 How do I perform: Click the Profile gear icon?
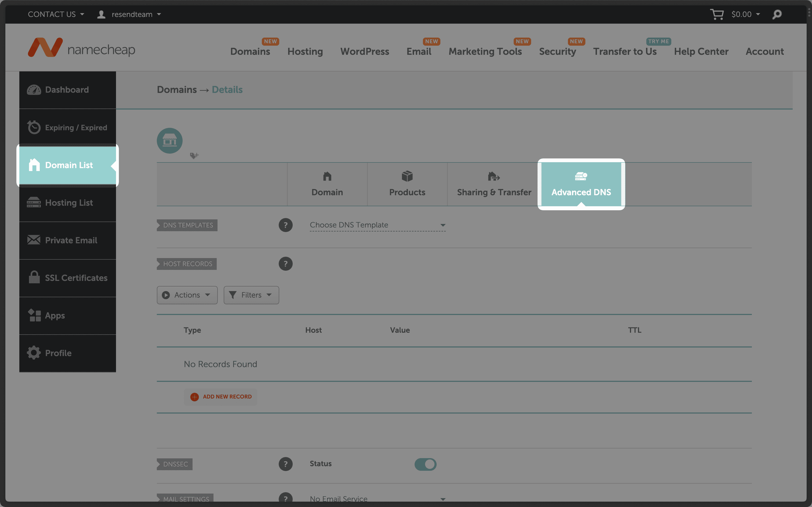point(34,353)
